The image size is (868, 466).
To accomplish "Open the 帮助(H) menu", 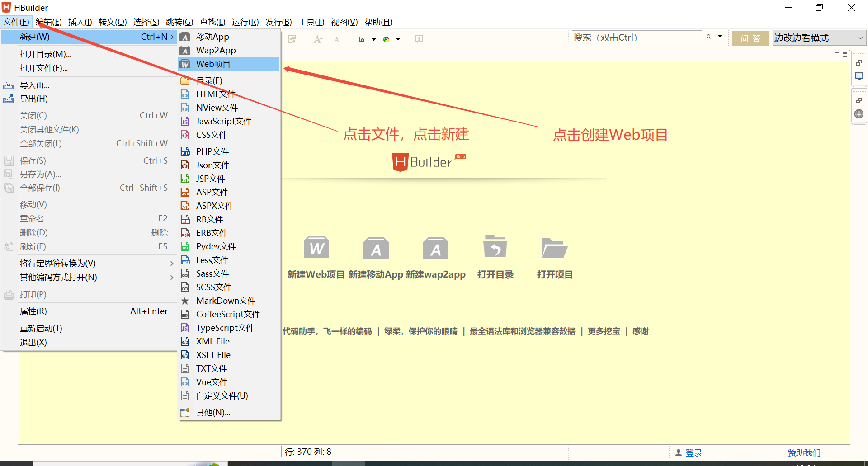I will (x=378, y=22).
